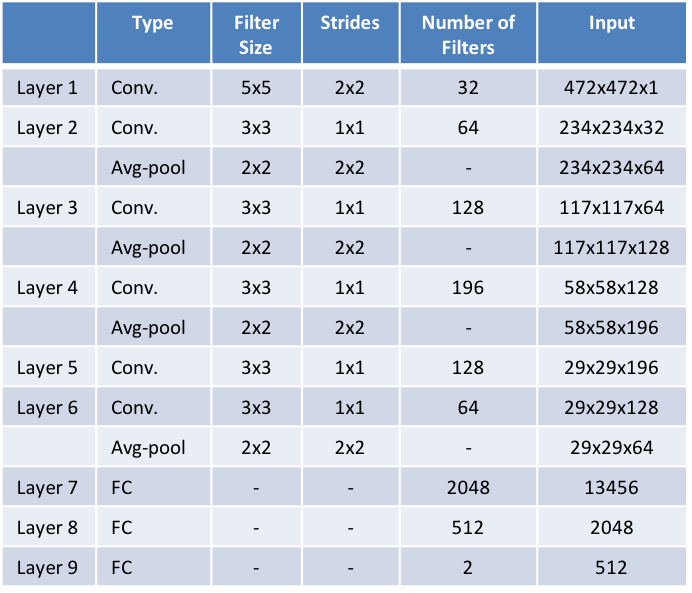Select the 'Layer 9' row label

click(47, 568)
